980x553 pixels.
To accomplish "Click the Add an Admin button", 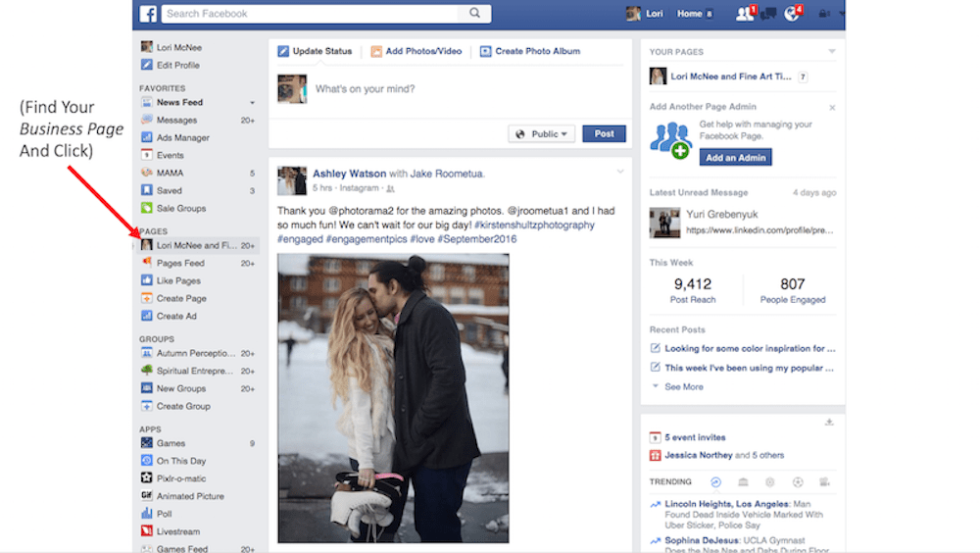I will point(735,158).
